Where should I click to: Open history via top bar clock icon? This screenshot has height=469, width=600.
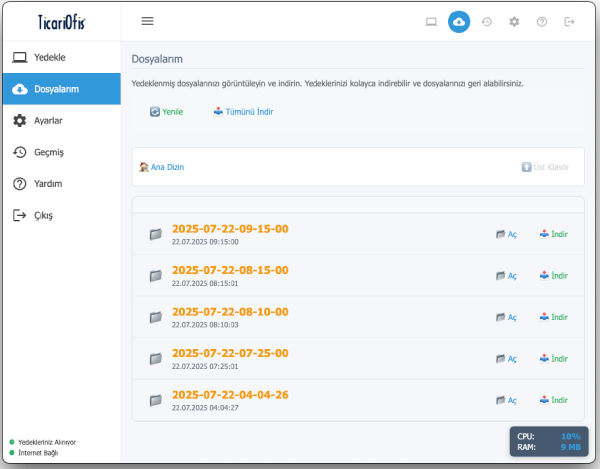pyautogui.click(x=486, y=21)
